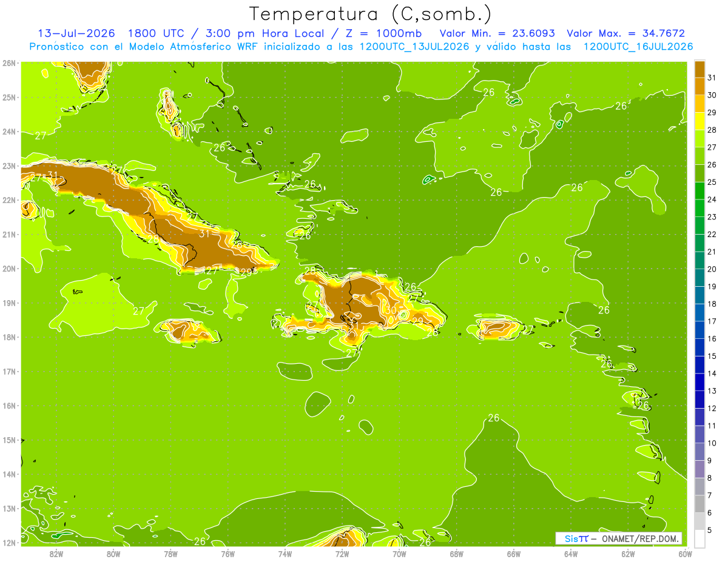Click the '20' value on the color scale

tap(712, 269)
